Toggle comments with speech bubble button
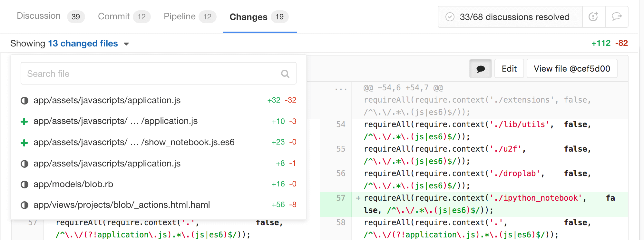The image size is (644, 240). click(x=480, y=69)
